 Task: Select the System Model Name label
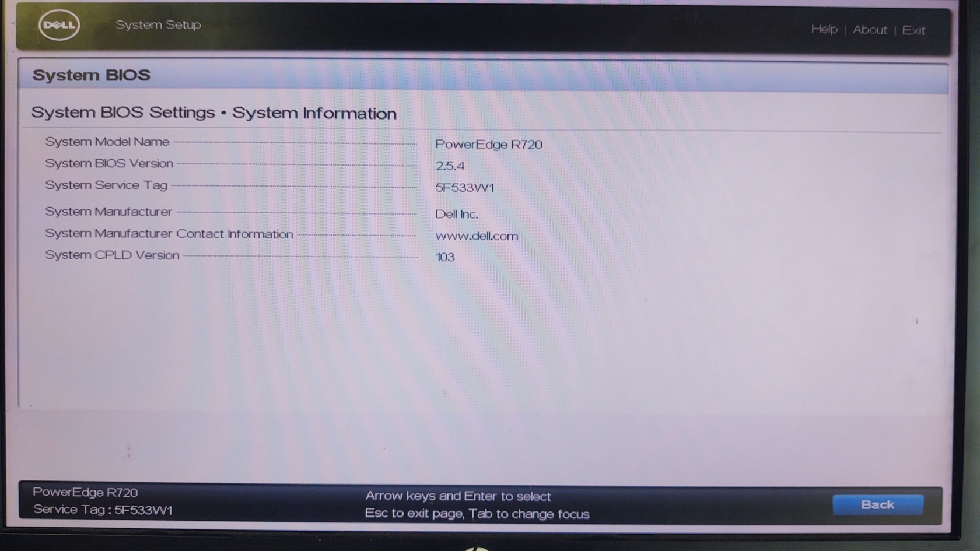pos(107,142)
